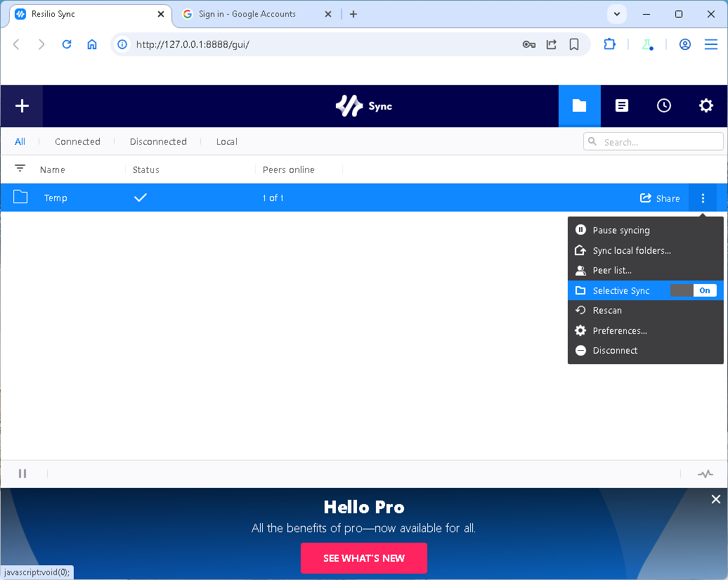Image resolution: width=728 pixels, height=580 pixels.
Task: Choose Disconnect from the menu
Action: click(645, 351)
